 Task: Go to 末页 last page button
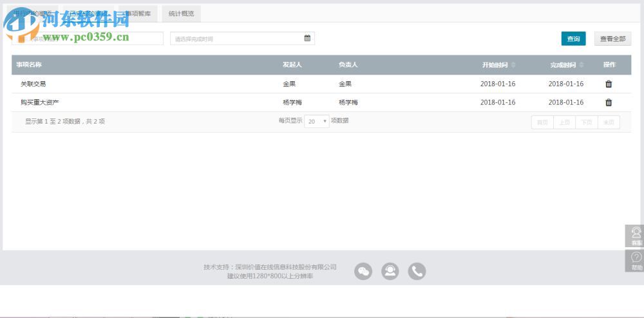(x=609, y=122)
